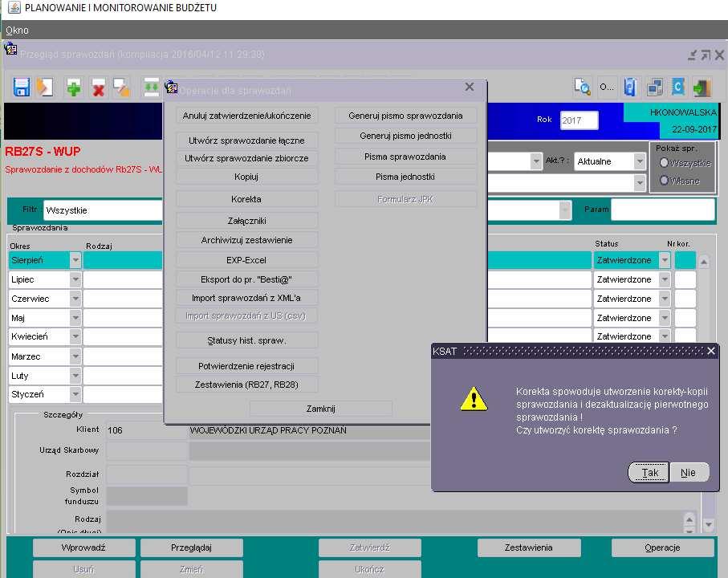Open status dropdown in Sierpień row
The height and width of the screenshot is (578, 728).
click(665, 260)
